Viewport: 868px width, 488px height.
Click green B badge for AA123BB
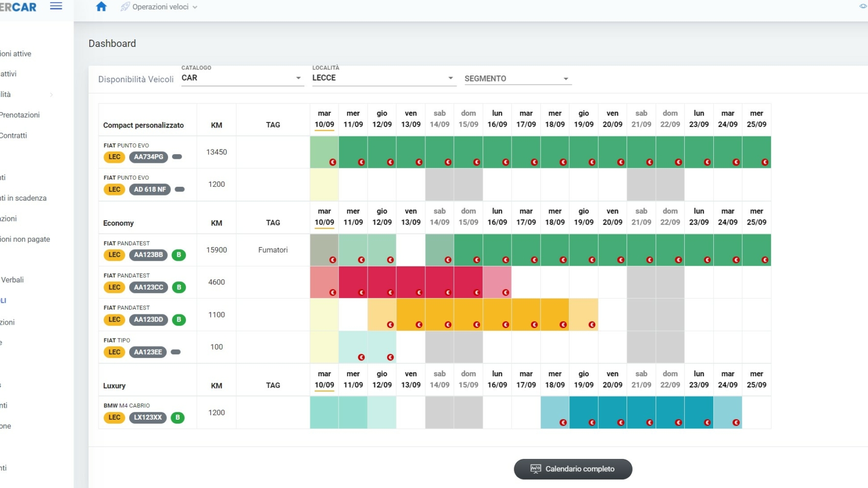click(179, 255)
